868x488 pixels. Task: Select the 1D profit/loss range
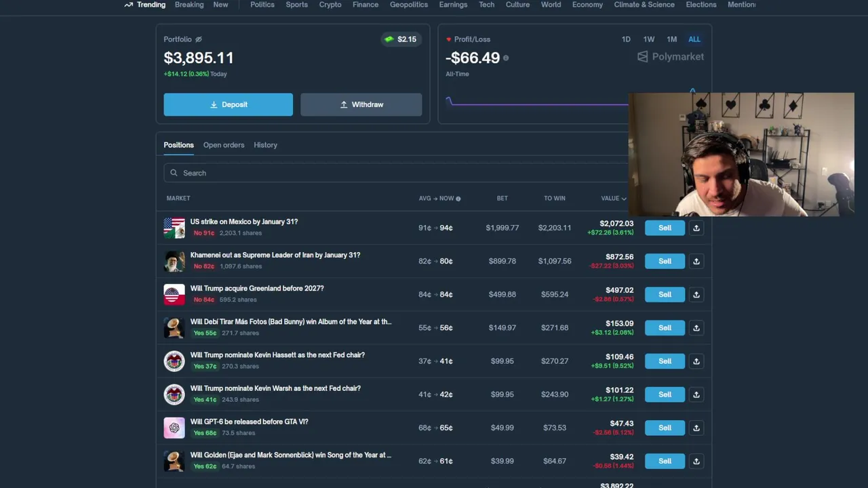[x=626, y=39]
